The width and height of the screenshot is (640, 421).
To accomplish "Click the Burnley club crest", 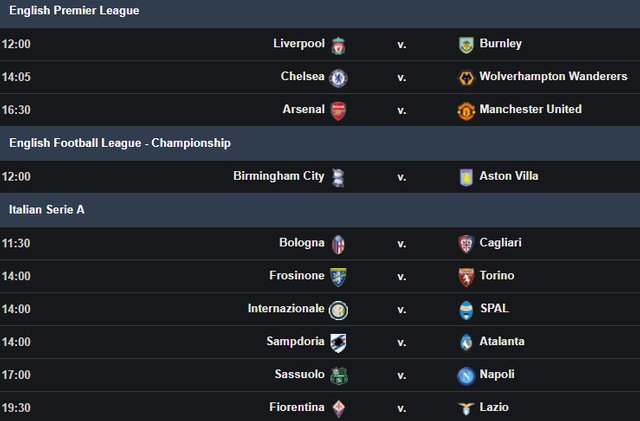I will click(x=464, y=45).
